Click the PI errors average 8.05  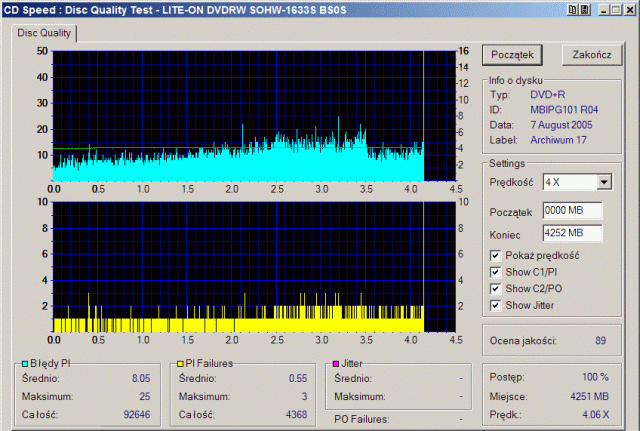pos(141,378)
